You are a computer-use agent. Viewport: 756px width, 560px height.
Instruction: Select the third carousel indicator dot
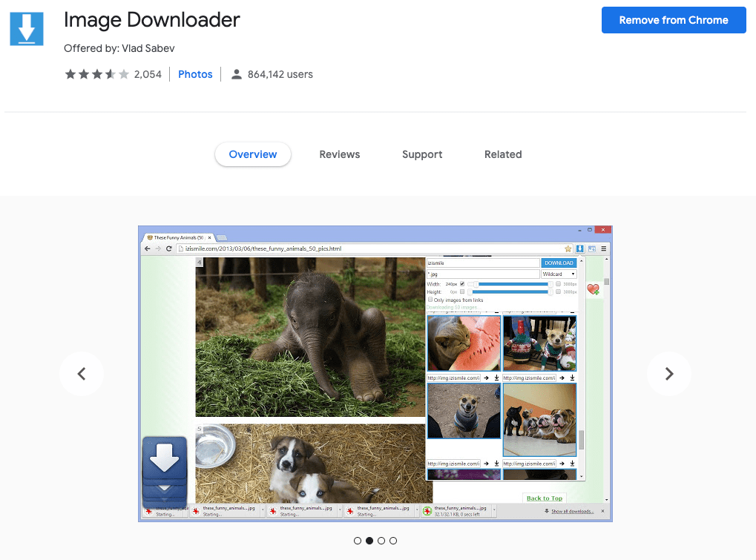[381, 541]
